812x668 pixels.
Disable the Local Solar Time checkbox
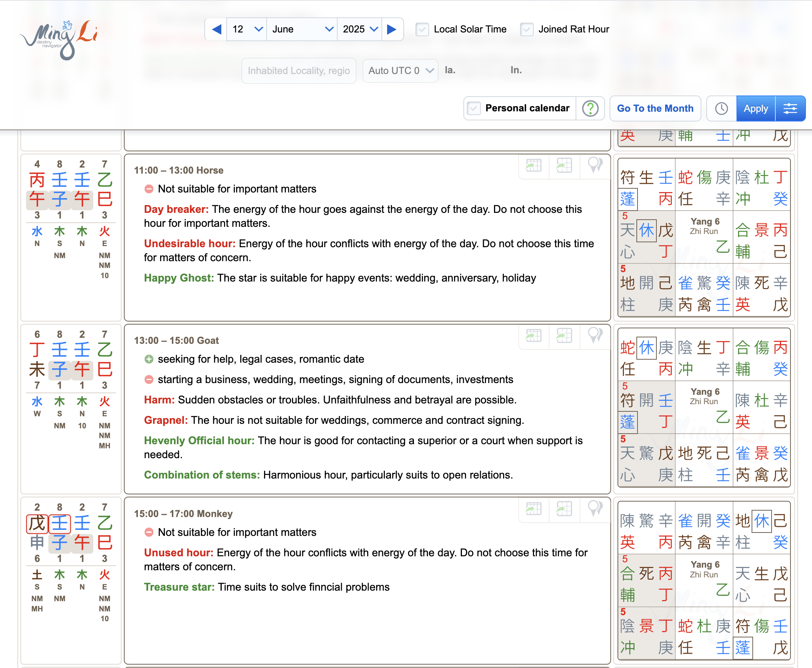click(x=422, y=29)
